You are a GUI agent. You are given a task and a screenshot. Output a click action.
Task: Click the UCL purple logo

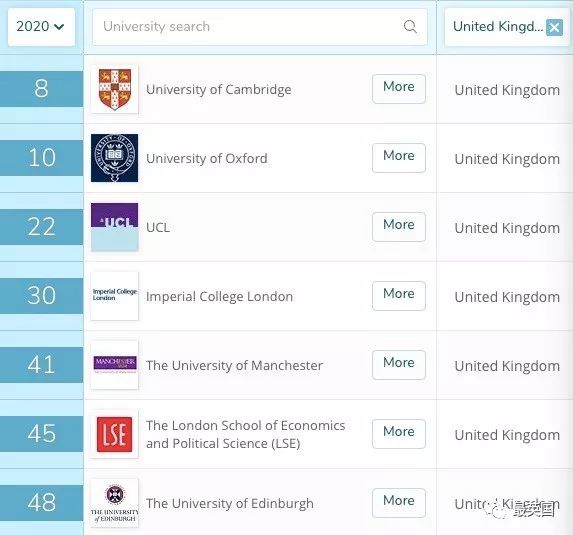tap(115, 227)
